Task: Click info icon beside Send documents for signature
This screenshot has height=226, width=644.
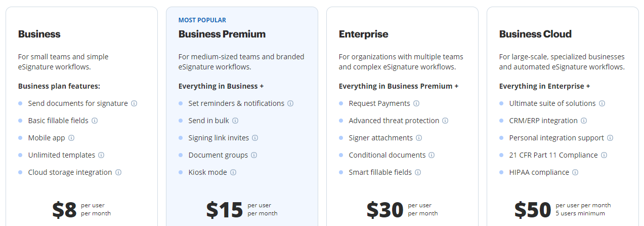Action: point(134,103)
